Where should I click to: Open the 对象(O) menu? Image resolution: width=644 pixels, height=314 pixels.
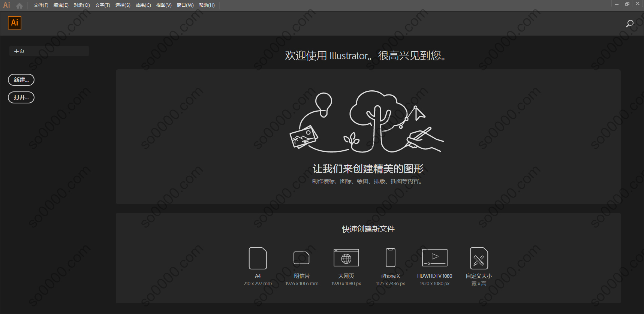pyautogui.click(x=82, y=5)
